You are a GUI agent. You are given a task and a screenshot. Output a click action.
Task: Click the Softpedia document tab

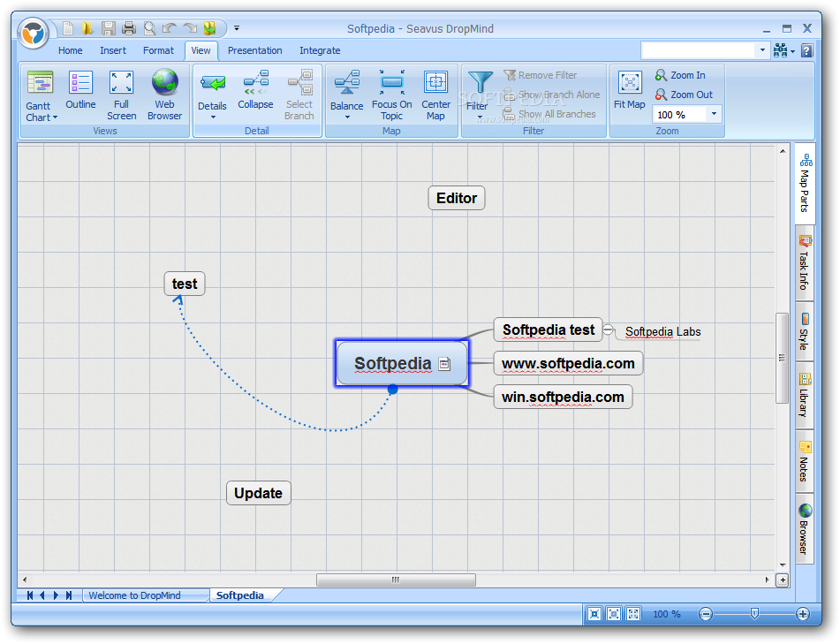click(240, 595)
